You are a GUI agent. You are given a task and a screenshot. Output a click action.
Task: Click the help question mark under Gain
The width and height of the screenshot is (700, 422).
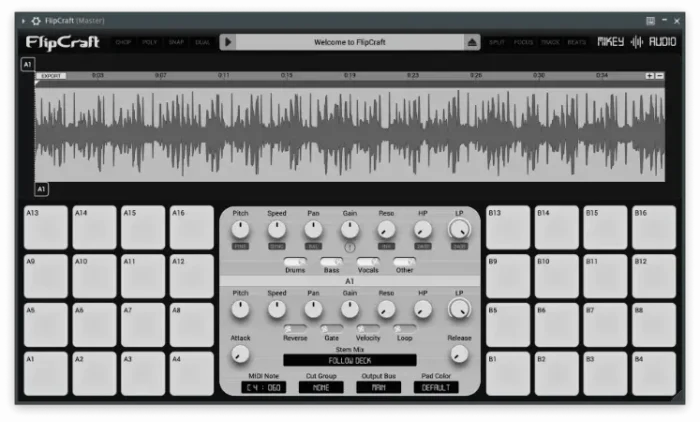pos(350,246)
